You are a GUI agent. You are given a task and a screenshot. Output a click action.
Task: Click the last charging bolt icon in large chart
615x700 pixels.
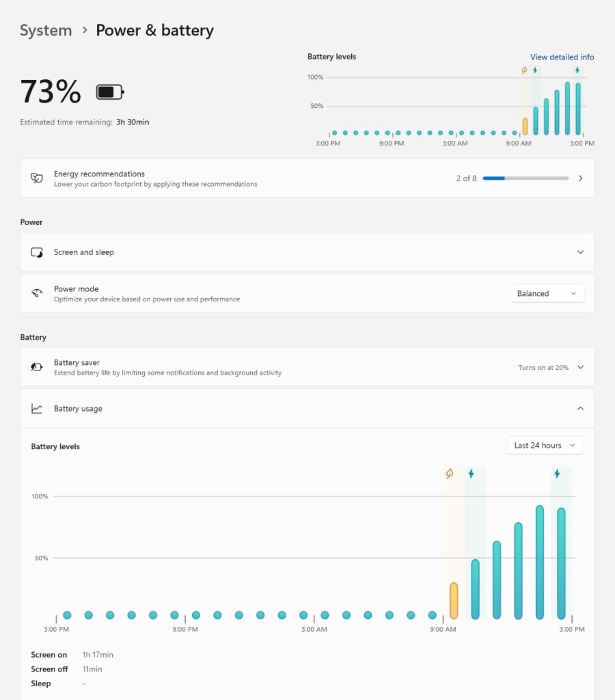pos(557,474)
